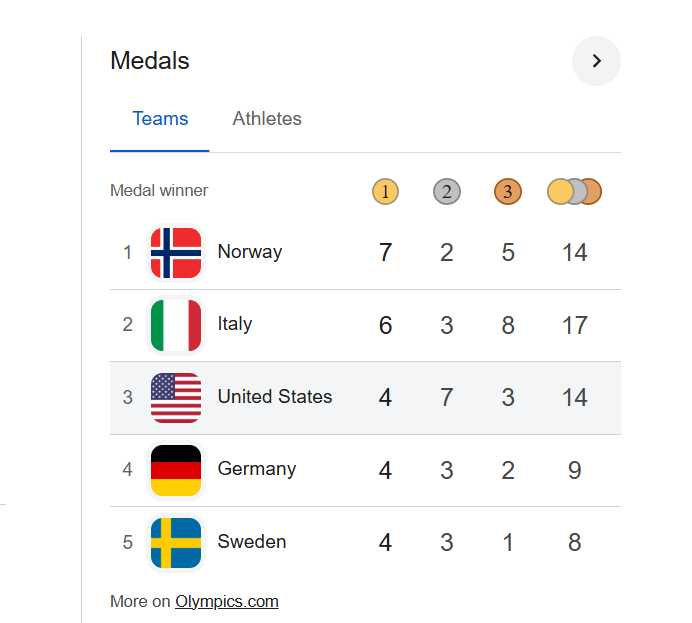Image resolution: width=692 pixels, height=623 pixels.
Task: Select the Norway team name
Action: coord(250,252)
